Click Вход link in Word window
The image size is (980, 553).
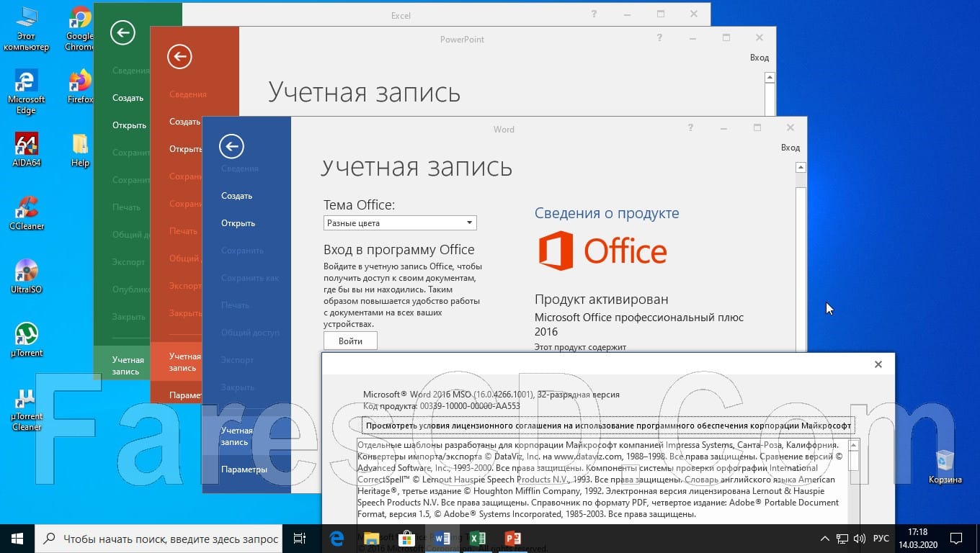pos(790,148)
